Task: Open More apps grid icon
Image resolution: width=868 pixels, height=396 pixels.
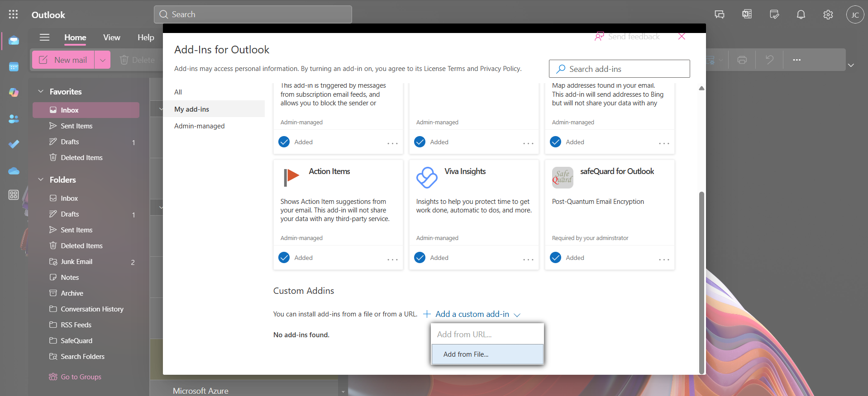Action: pyautogui.click(x=14, y=195)
